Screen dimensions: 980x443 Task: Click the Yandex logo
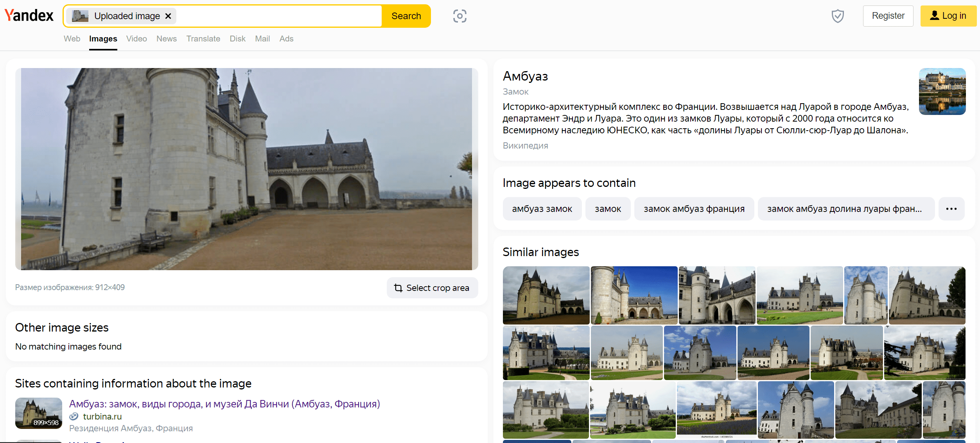[x=29, y=16]
